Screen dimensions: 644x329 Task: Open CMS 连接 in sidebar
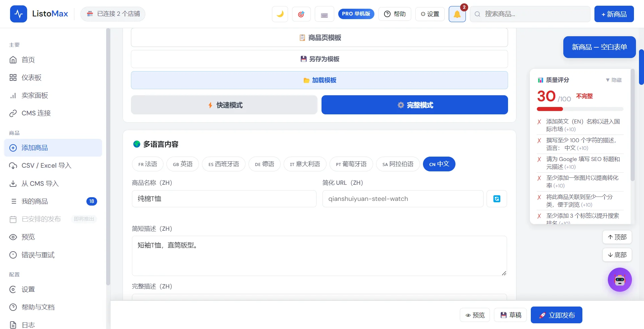(53, 113)
